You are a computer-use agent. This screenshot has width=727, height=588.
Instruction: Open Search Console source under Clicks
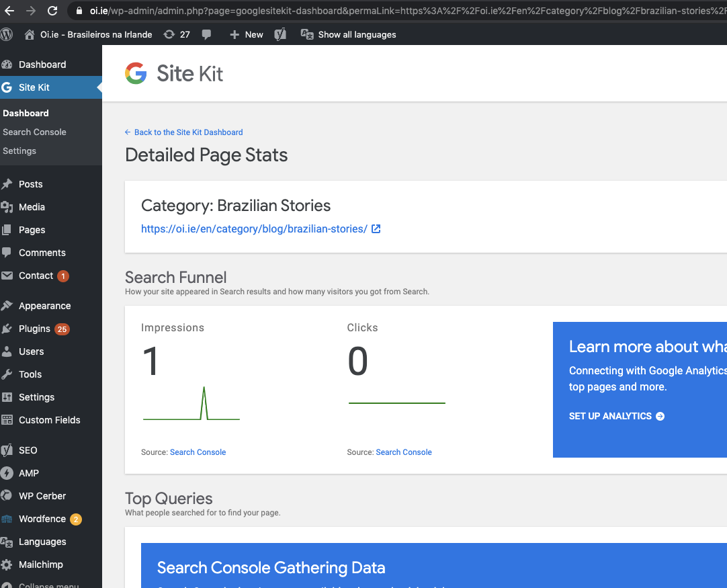pos(404,452)
